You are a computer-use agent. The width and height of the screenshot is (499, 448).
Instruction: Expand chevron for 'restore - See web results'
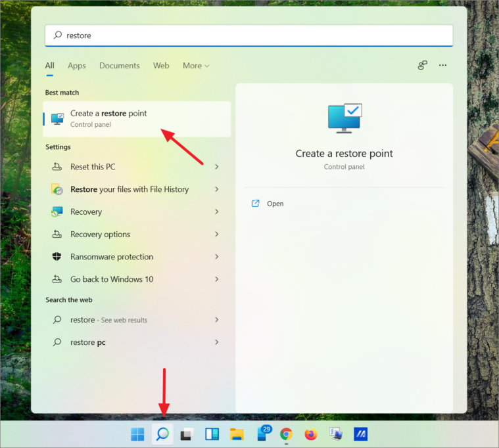pyautogui.click(x=217, y=319)
